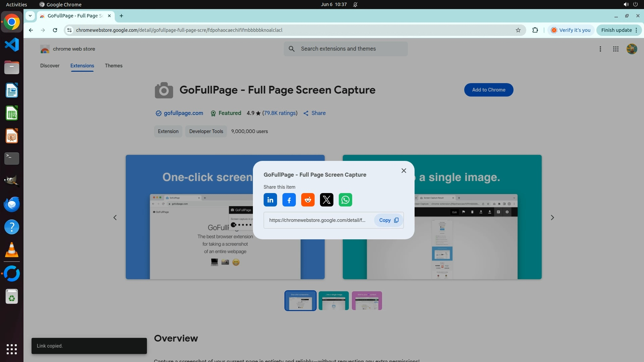Close the share dialog
644x362 pixels.
(404, 171)
